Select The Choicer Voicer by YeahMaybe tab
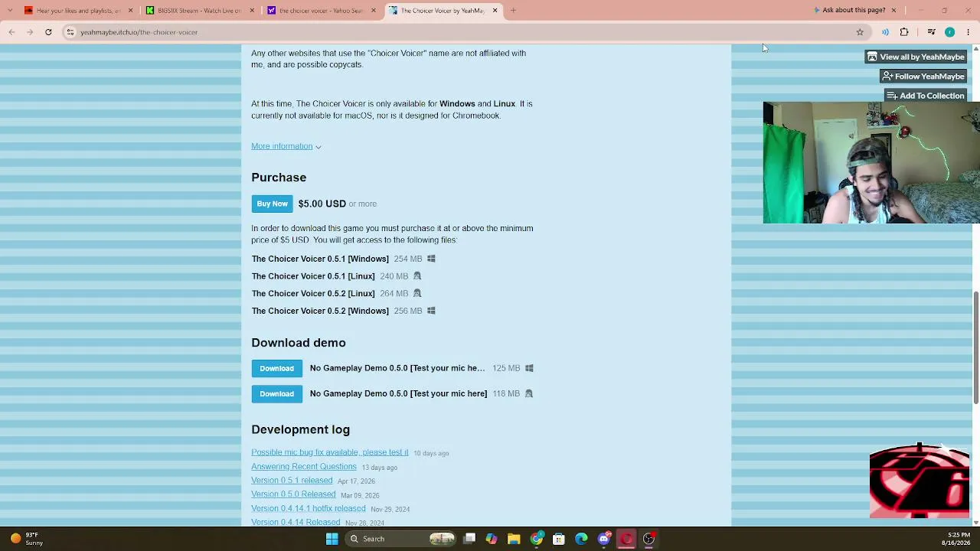 (443, 11)
